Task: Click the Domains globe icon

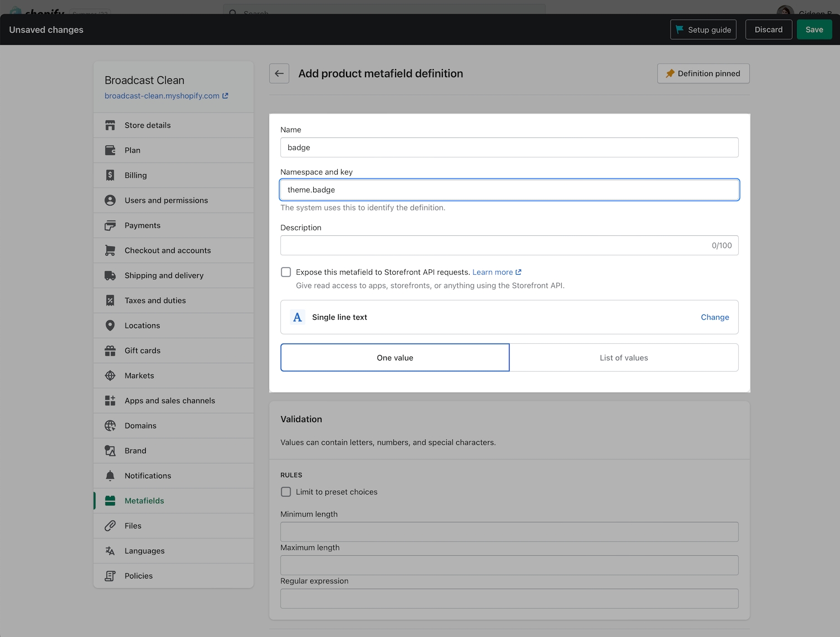Action: click(110, 426)
